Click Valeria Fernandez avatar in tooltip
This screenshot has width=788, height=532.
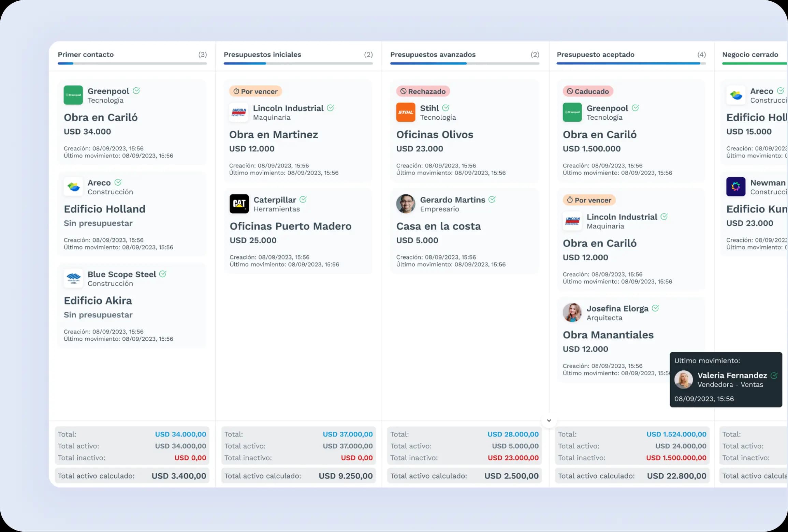[684, 380]
